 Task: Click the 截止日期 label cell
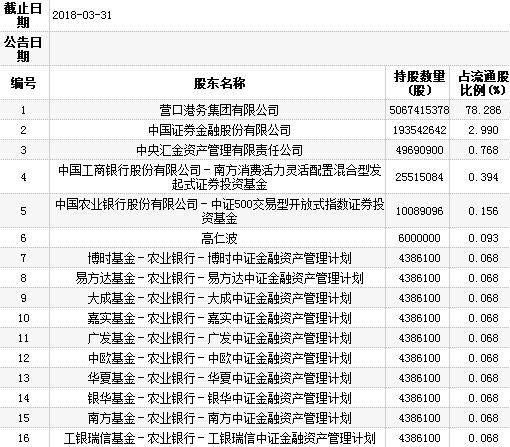point(23,15)
